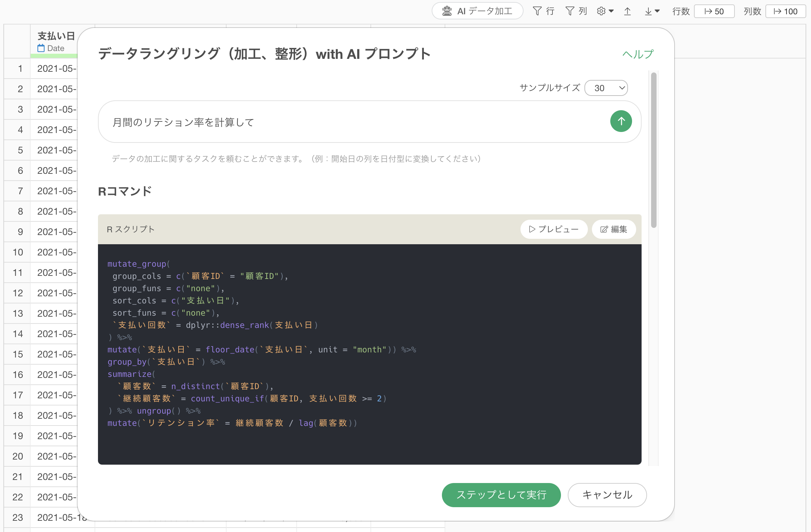The width and height of the screenshot is (811, 532).
Task: Edit the 行数 row count field 50
Action: (714, 11)
